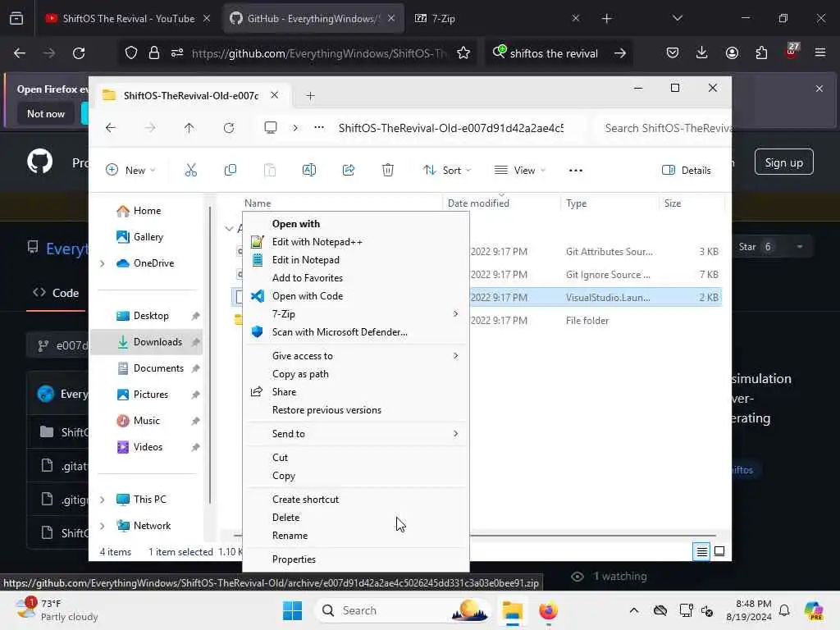
Task: Open the Sort dropdown
Action: 447,171
